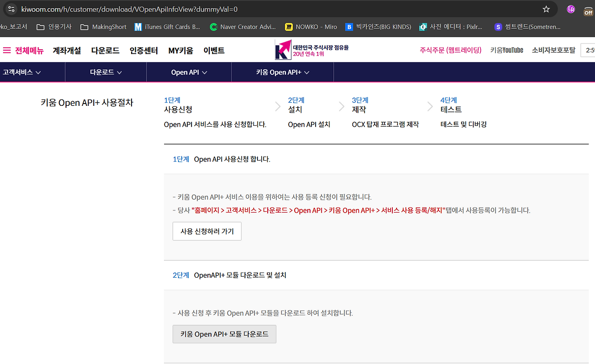Expand the Open API dropdown

click(189, 72)
